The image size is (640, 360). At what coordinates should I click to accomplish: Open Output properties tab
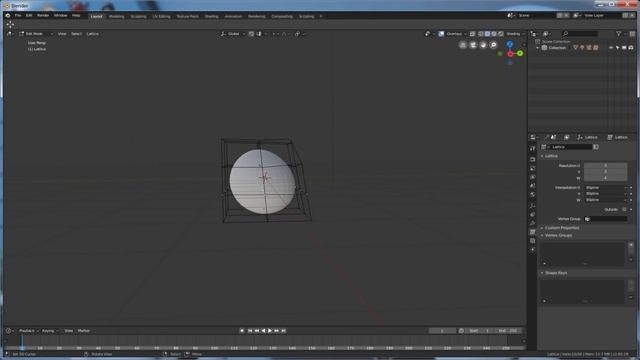533,168
